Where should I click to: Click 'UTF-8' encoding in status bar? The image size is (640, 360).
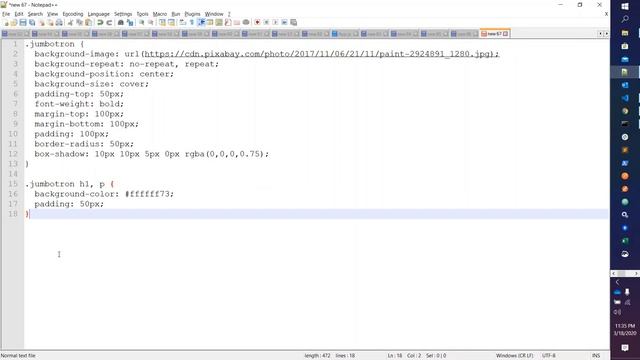pyautogui.click(x=549, y=356)
